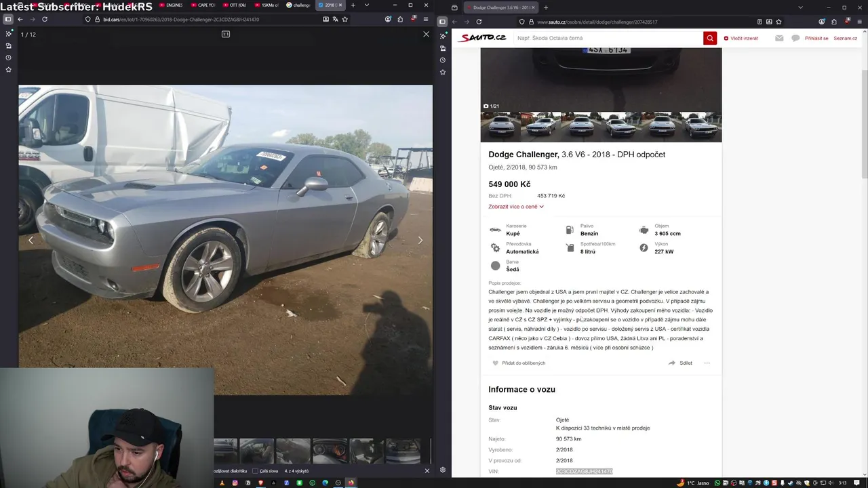
Task: Bookmark the sauto.cz page with the star icon
Action: click(x=778, y=22)
